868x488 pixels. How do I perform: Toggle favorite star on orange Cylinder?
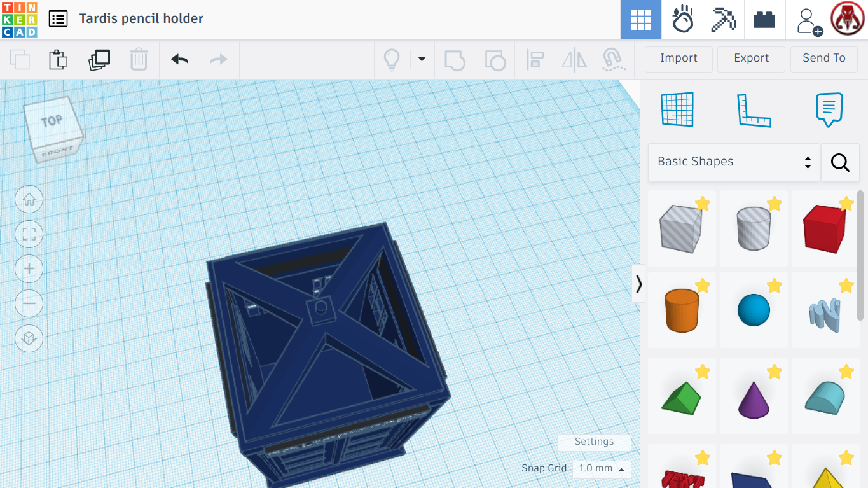tap(702, 286)
